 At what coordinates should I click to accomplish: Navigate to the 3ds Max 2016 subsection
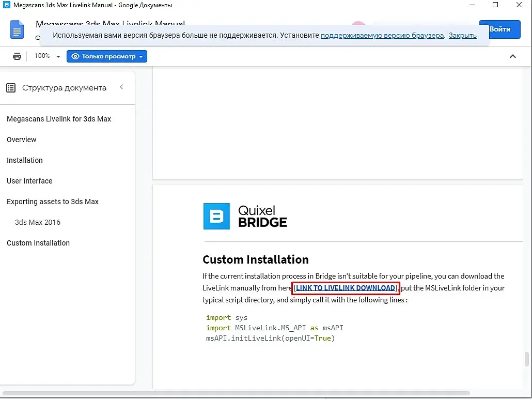pyautogui.click(x=38, y=222)
